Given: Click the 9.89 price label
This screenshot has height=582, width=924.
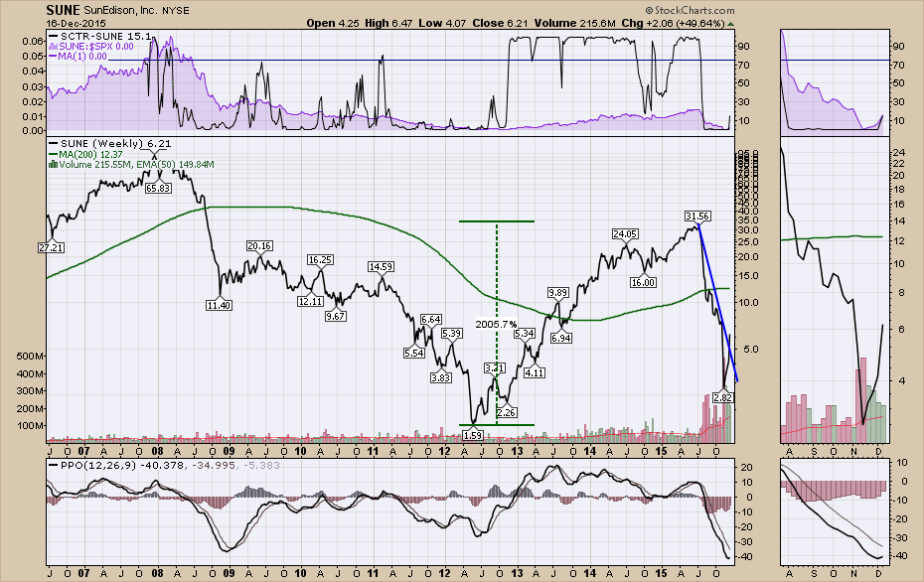Looking at the screenshot, I should 558,292.
